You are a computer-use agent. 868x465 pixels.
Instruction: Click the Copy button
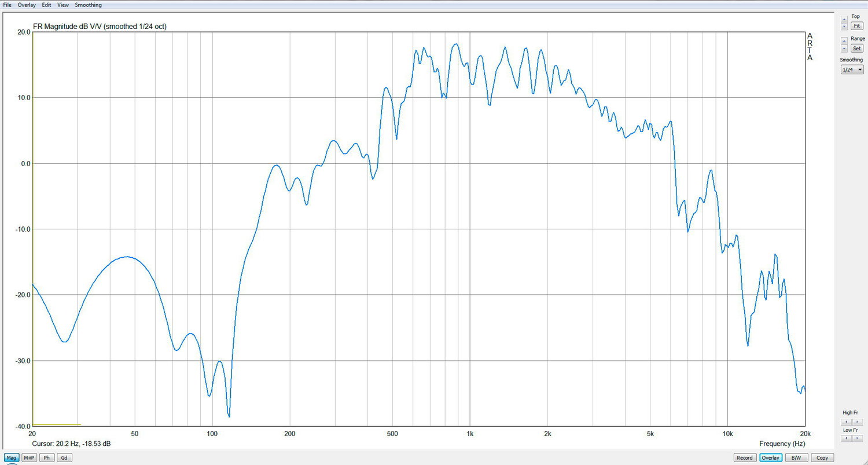(822, 457)
